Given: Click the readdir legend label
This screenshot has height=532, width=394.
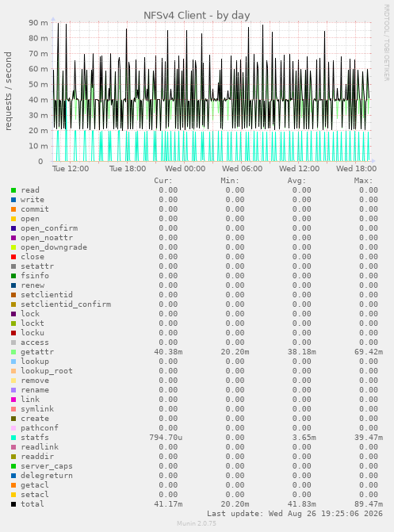Looking at the screenshot, I should (37, 457).
